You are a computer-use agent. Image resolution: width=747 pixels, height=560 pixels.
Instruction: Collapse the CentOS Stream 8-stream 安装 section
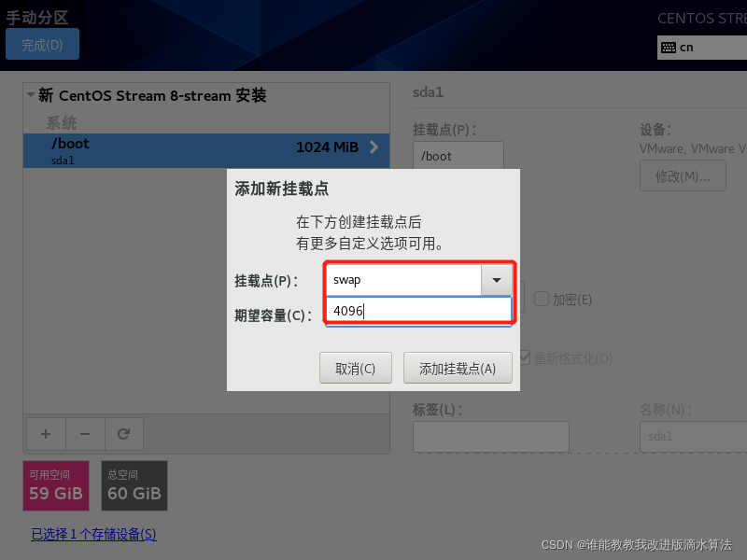coord(29,95)
